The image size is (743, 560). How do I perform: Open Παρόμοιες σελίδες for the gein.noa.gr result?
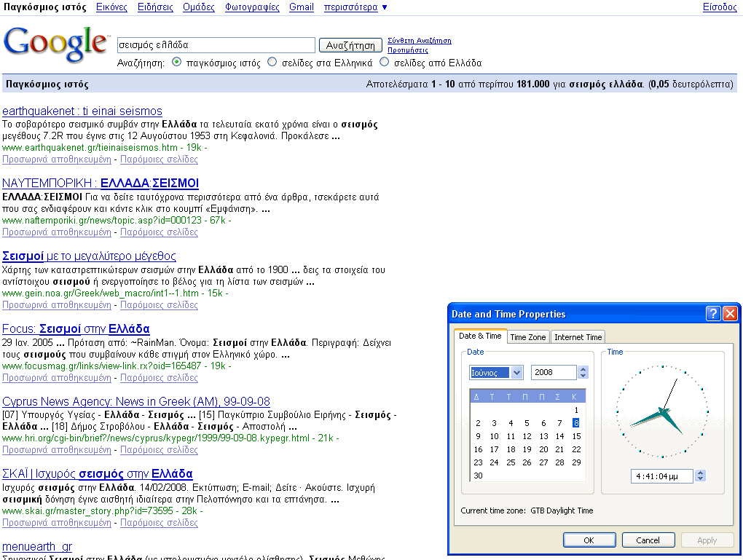[160, 304]
